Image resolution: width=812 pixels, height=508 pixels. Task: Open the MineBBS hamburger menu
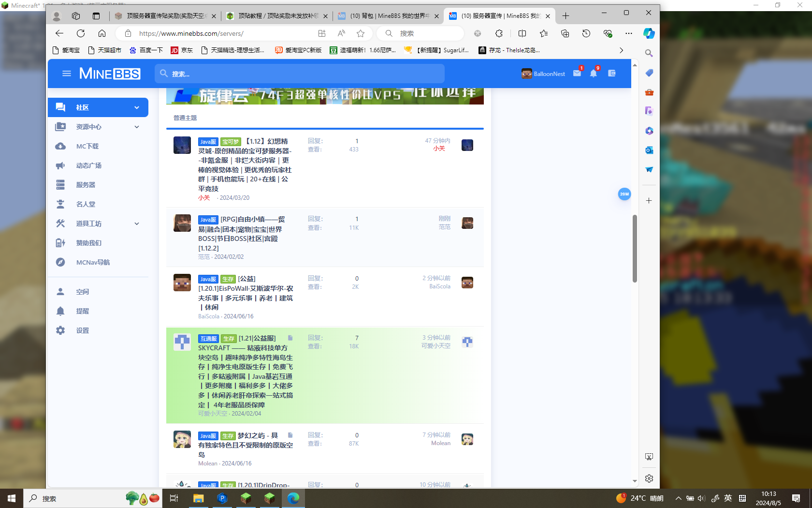[x=67, y=74]
